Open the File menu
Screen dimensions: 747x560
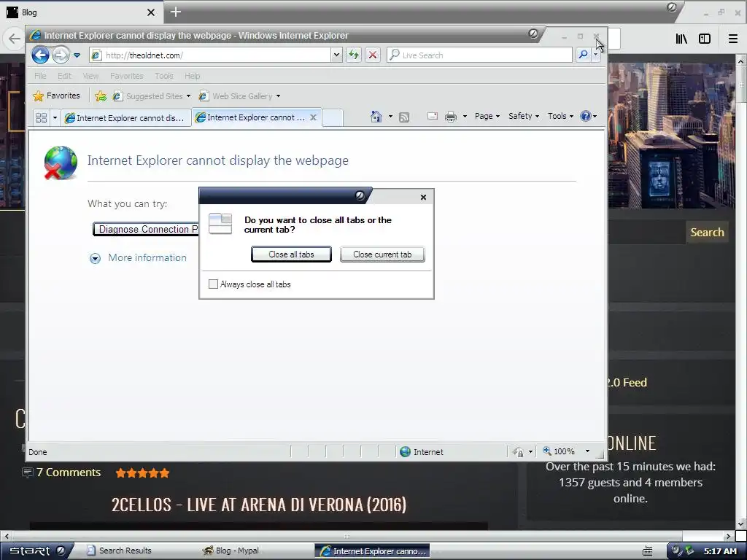coord(40,76)
